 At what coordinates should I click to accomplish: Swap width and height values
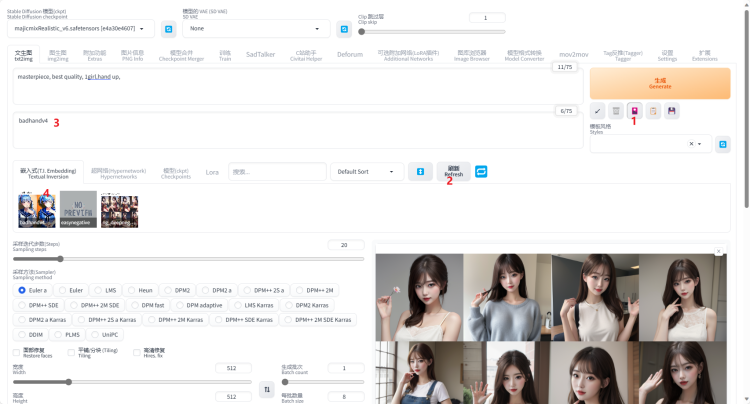pyautogui.click(x=266, y=389)
